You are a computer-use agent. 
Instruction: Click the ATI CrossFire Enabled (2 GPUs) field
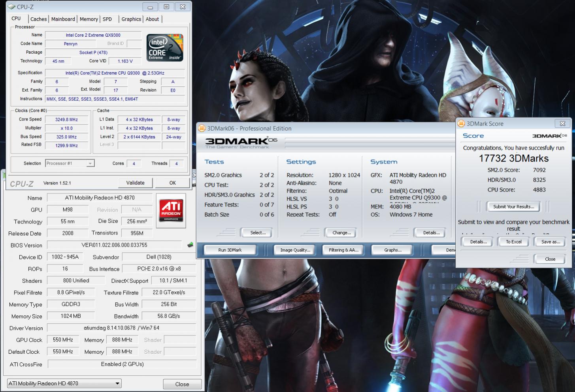click(x=123, y=364)
